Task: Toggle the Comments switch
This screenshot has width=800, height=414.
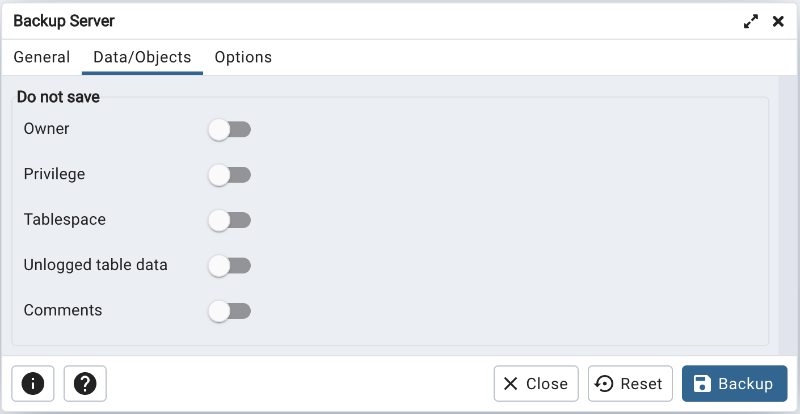Action: [229, 311]
